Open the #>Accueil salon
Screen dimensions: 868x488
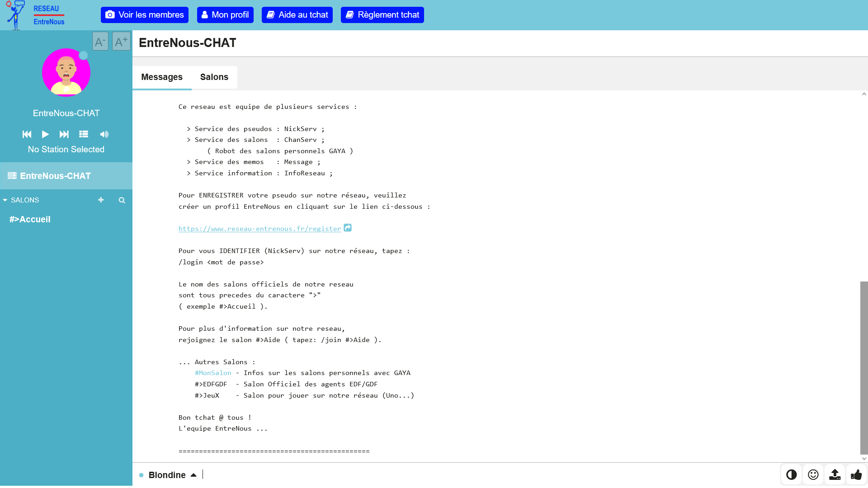point(30,219)
